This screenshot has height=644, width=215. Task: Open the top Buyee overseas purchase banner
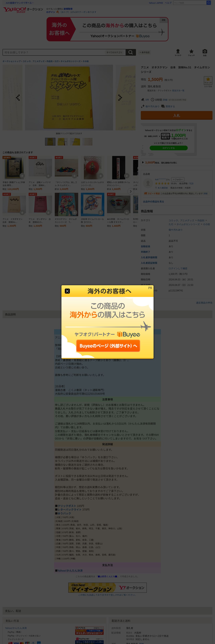pos(107,29)
